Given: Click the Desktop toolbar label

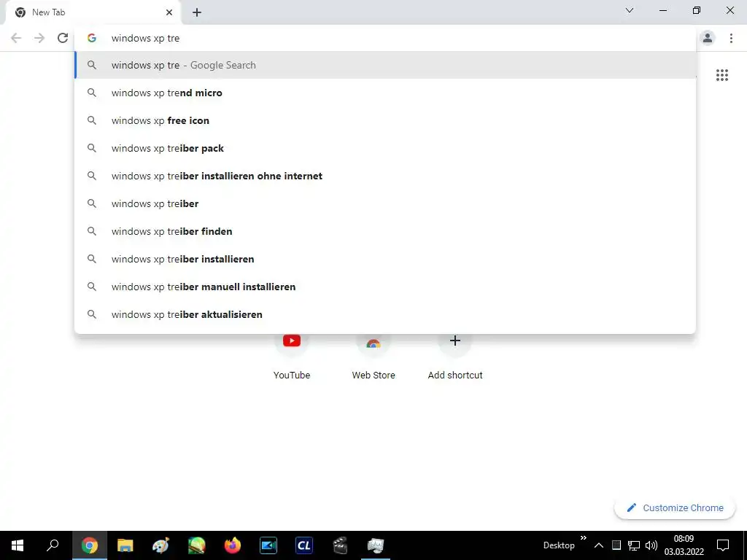Looking at the screenshot, I should [559, 545].
